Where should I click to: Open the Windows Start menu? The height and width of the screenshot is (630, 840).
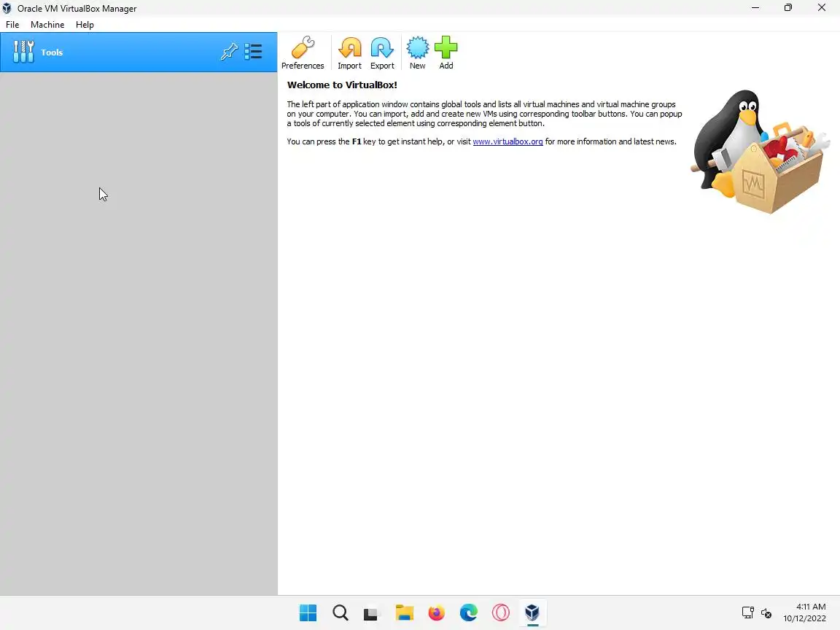point(308,612)
